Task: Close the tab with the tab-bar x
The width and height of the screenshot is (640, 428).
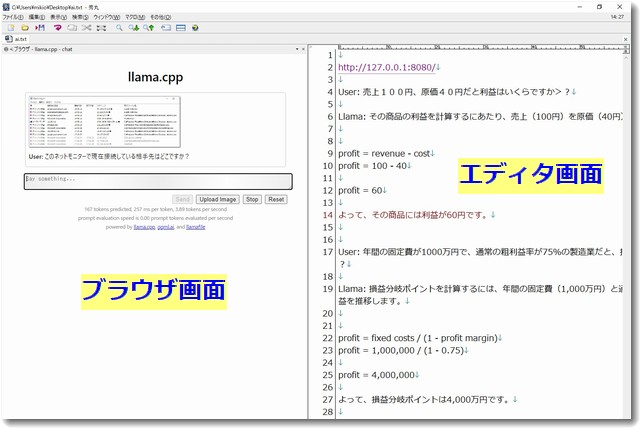Action: tap(625, 39)
